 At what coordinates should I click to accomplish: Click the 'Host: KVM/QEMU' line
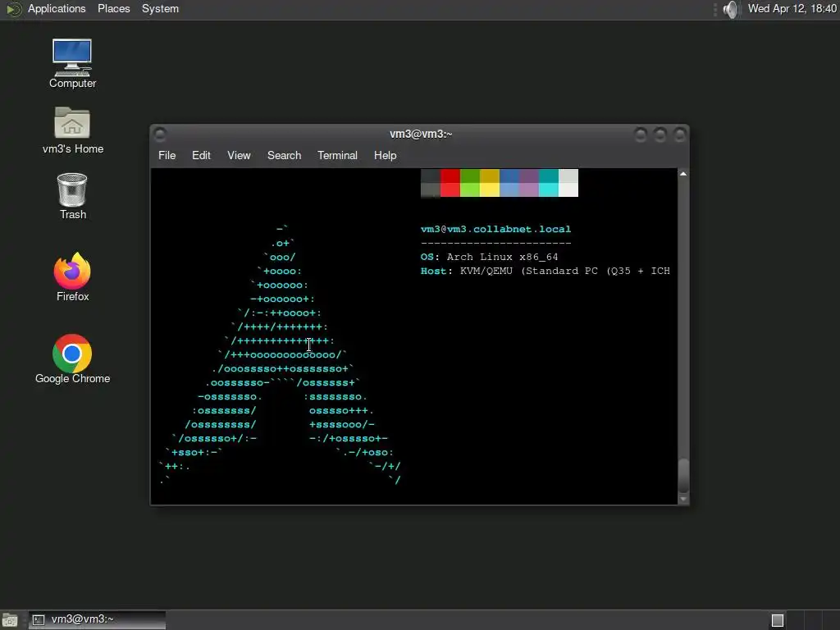coord(546,271)
